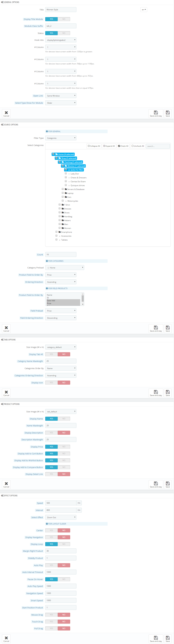Click the folder icon beside Shop category
The height and width of the screenshot is (644, 174).
tap(60, 158)
